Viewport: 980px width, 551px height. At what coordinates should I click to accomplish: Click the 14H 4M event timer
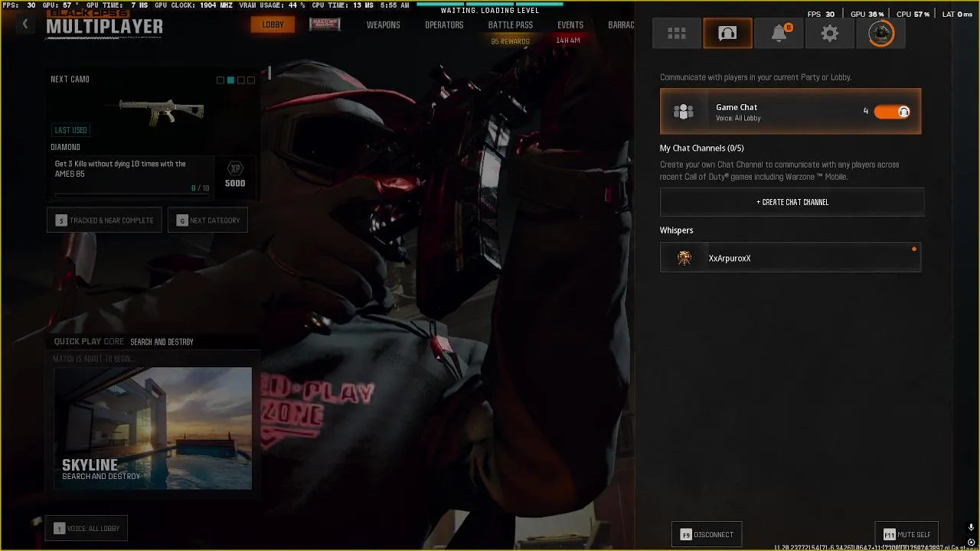[x=568, y=41]
